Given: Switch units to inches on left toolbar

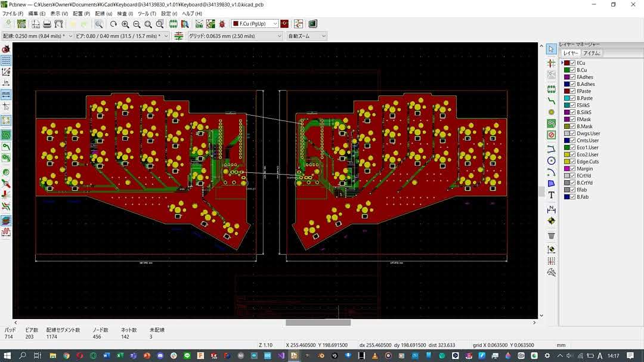Looking at the screenshot, I should (x=6, y=83).
